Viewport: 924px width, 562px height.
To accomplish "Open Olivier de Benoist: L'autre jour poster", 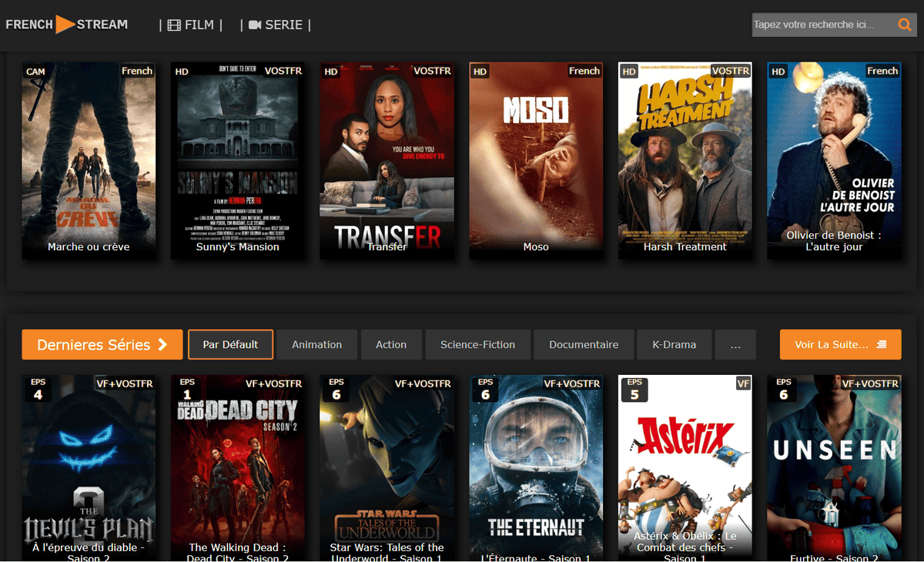I will coord(834,161).
